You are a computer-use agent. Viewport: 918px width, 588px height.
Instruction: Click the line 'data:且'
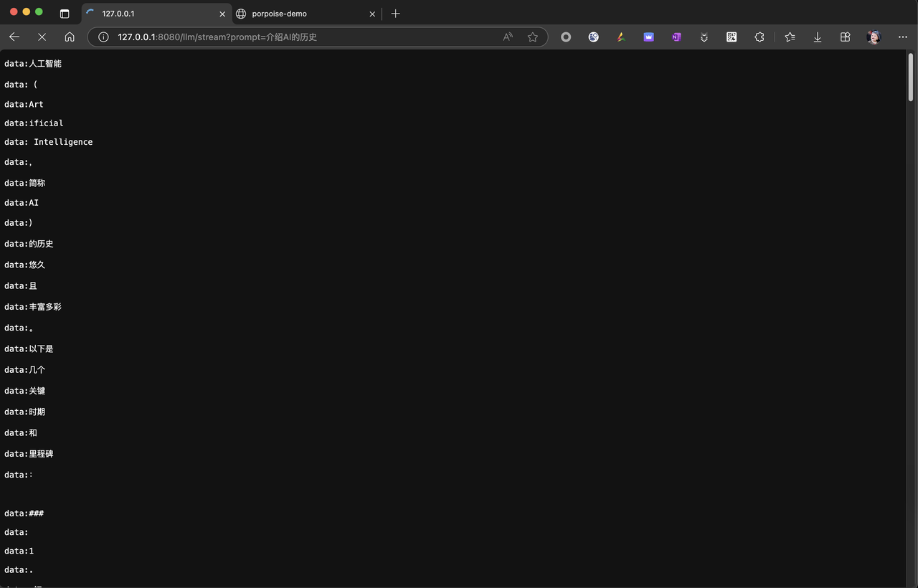pos(21,285)
